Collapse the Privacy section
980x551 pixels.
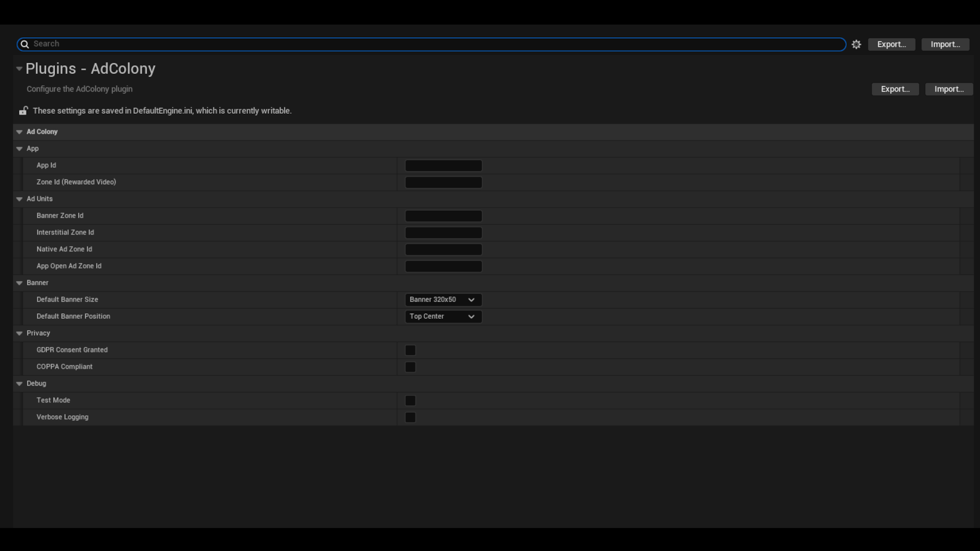click(x=19, y=333)
